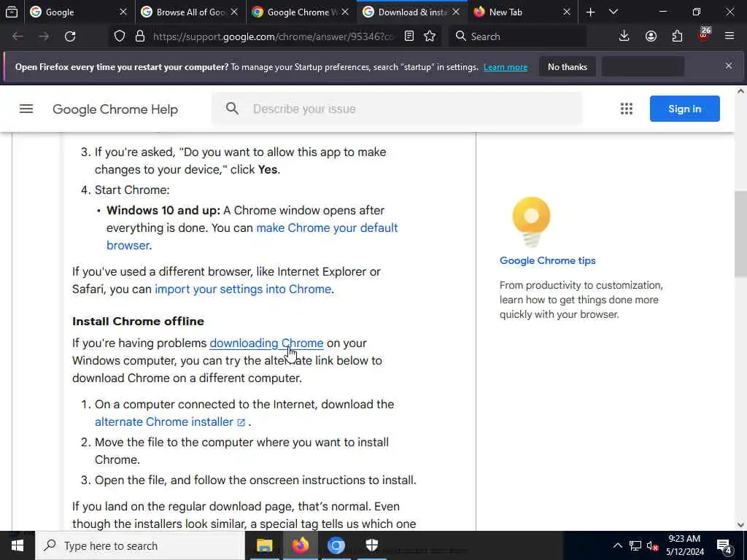Click the address bar URL
747x560 pixels.
(x=274, y=36)
